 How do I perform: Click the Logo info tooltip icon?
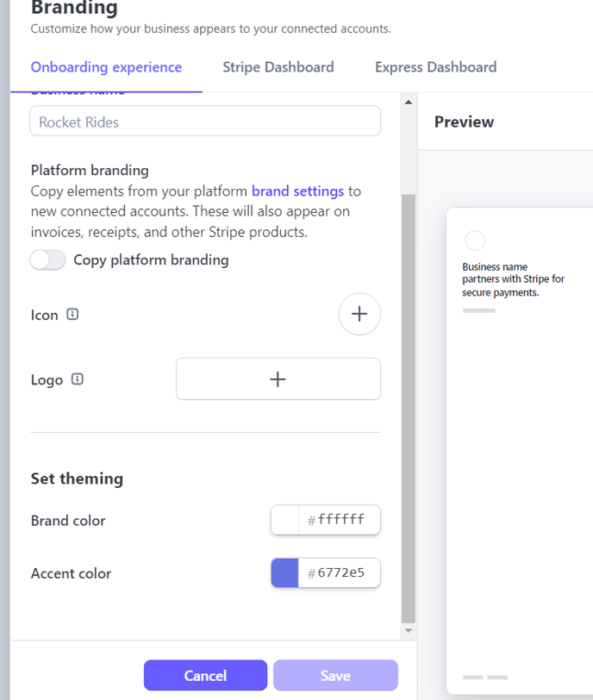pos(78,379)
